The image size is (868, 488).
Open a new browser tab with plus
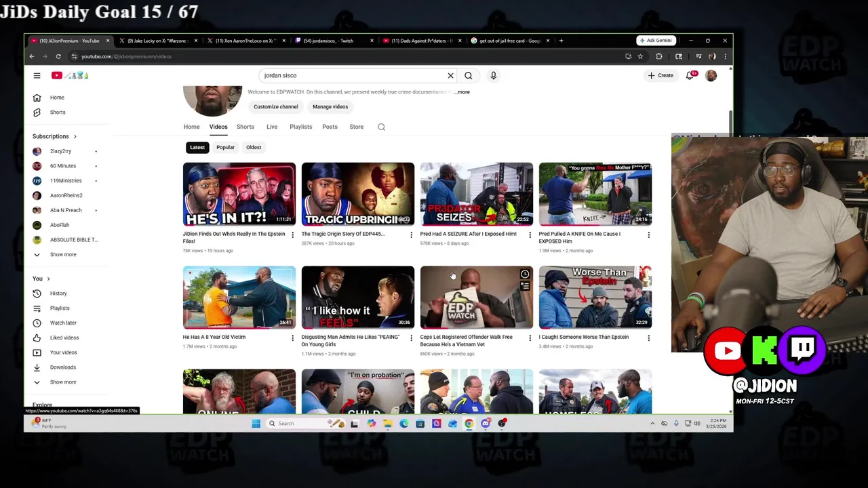pos(561,41)
